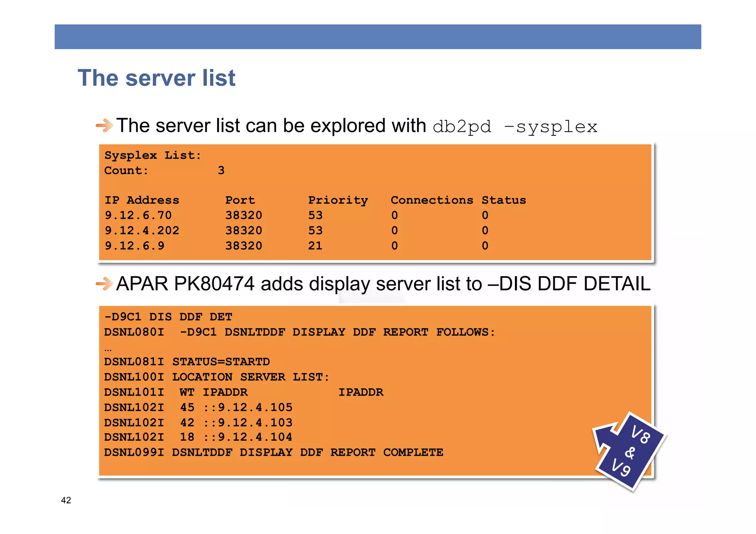
Task: Click "DSNL081I STATUS=STARTD" line
Action: 187,362
